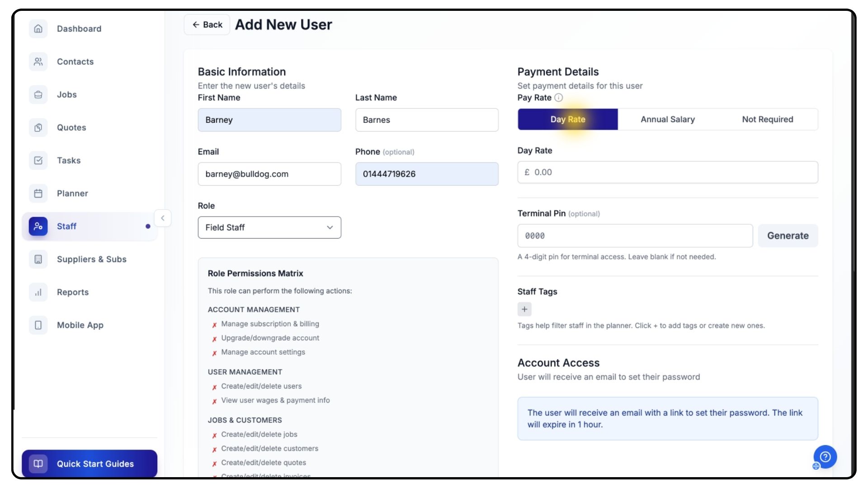868x488 pixels.
Task: Select the Day Rate pay option
Action: point(568,119)
